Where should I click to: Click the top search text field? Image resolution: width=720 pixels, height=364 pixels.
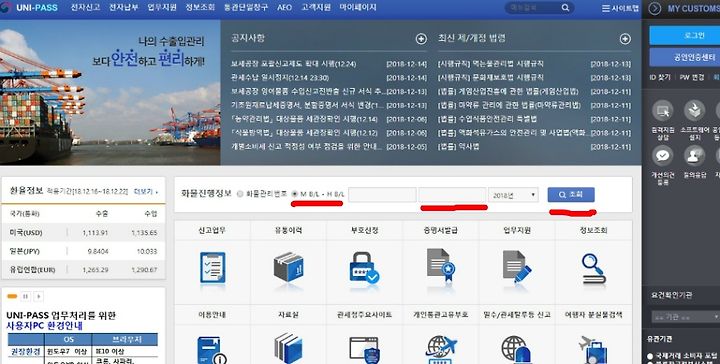532,8
